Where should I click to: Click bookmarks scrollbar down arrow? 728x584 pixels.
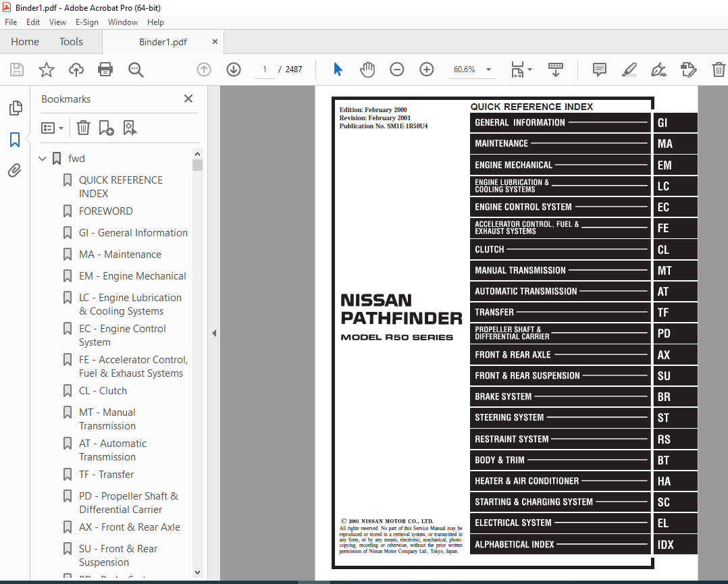[197, 573]
